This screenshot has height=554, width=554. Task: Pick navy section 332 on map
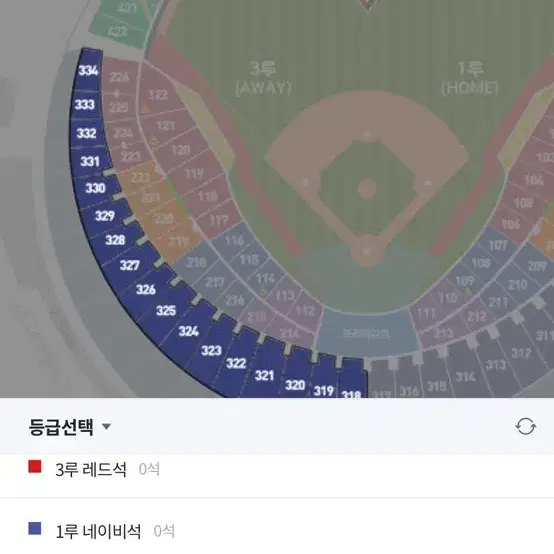point(87,133)
